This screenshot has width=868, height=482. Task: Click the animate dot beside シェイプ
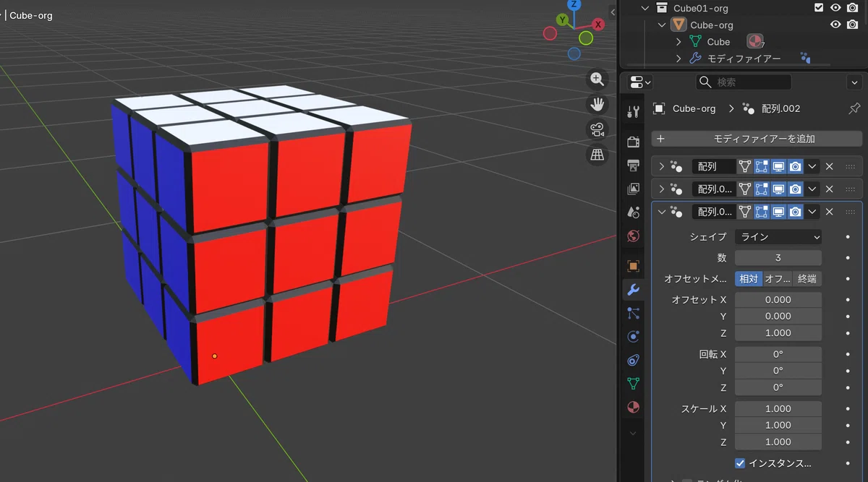[x=848, y=236]
